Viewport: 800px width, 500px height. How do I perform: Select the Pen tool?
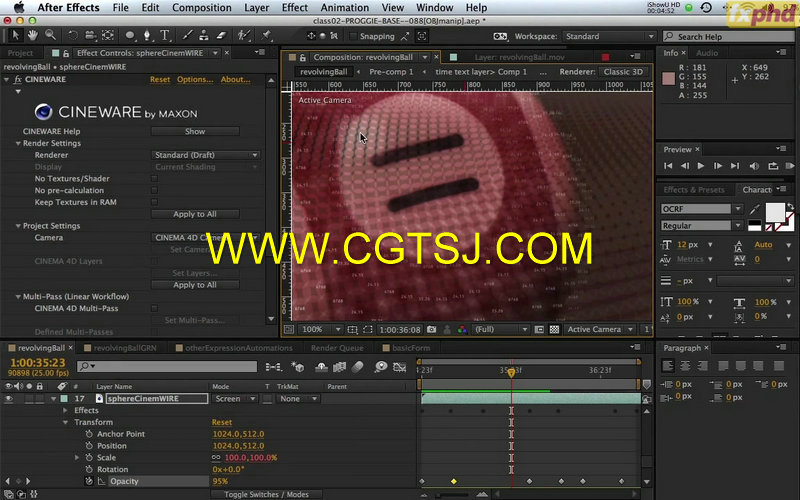pos(147,35)
